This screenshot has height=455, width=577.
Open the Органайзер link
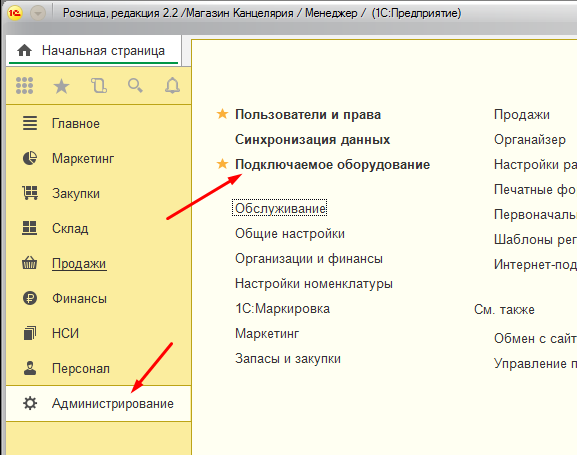coord(530,140)
